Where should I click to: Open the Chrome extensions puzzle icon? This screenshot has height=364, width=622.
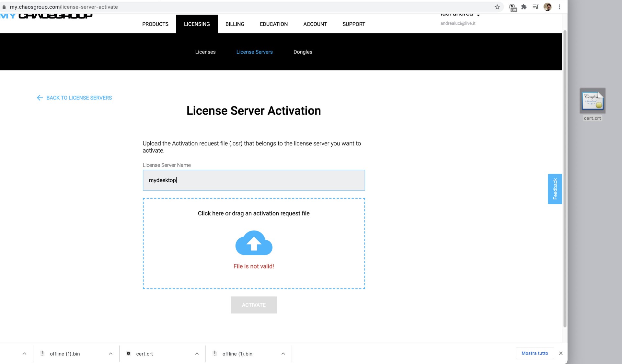pyautogui.click(x=524, y=7)
